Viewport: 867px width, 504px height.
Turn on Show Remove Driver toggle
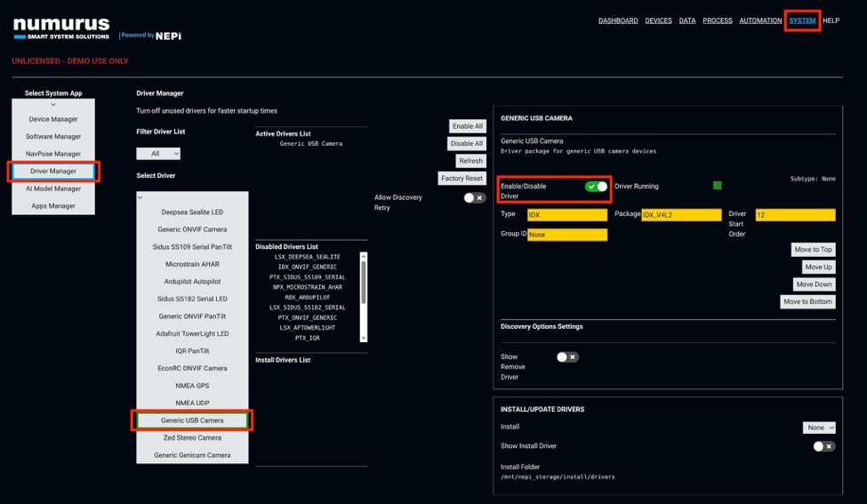tap(567, 357)
